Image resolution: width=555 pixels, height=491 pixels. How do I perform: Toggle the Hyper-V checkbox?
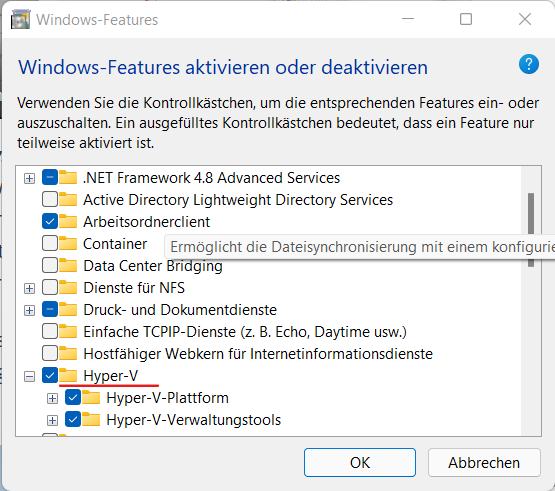pos(50,376)
